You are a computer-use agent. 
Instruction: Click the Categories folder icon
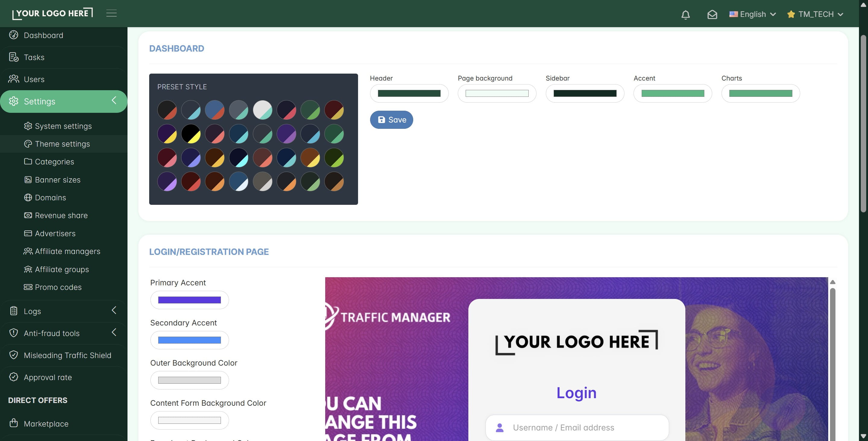click(x=28, y=161)
